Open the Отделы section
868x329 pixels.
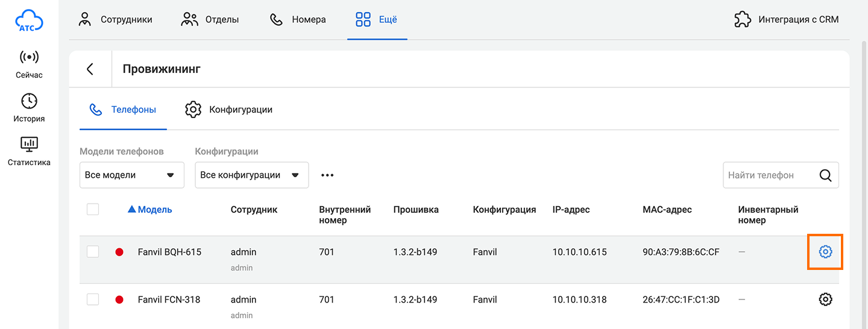pos(210,19)
